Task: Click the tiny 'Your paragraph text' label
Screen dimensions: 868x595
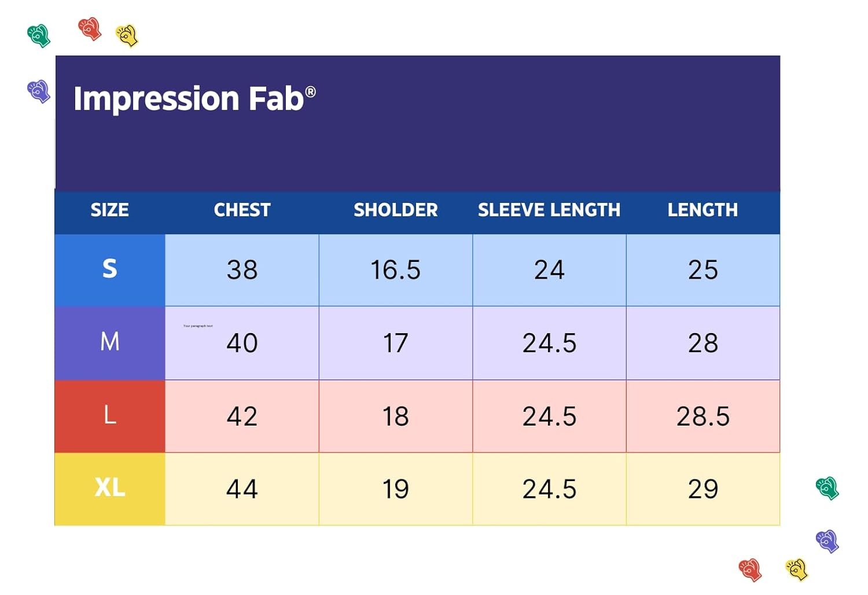Action: click(x=198, y=326)
